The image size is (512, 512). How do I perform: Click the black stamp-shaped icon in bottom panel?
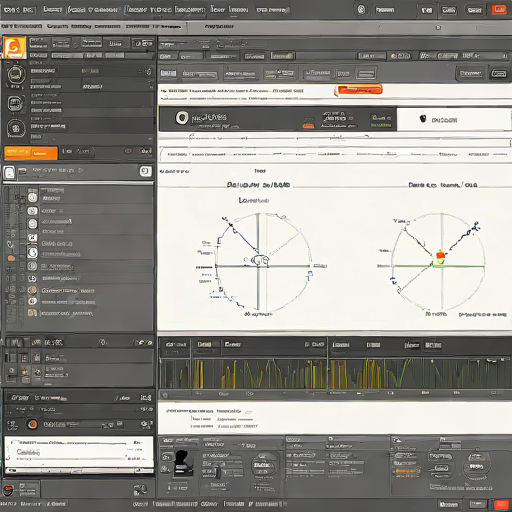(x=182, y=463)
